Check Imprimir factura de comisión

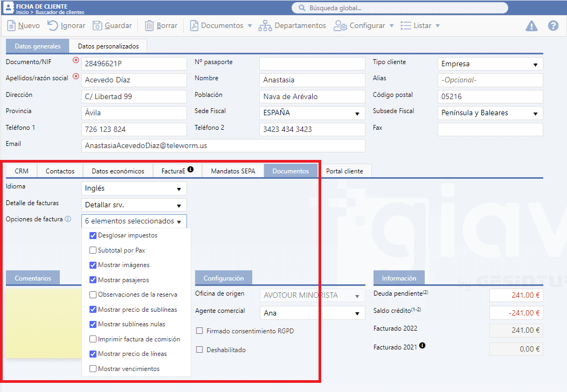pos(93,339)
